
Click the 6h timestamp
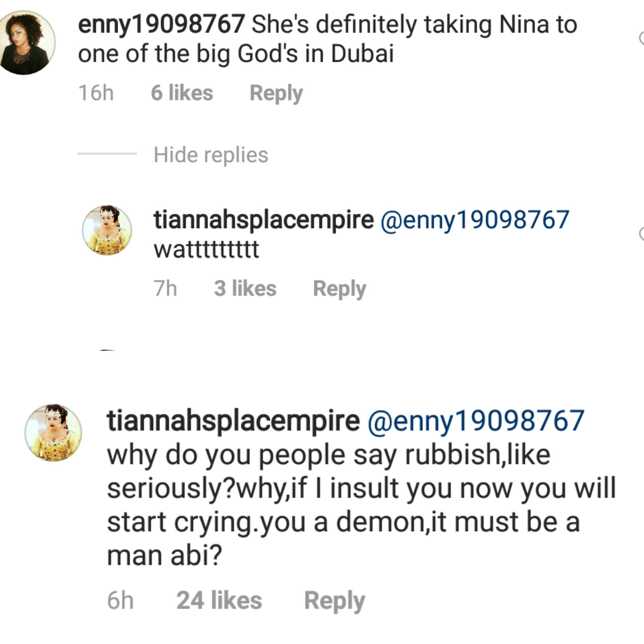[x=120, y=600]
